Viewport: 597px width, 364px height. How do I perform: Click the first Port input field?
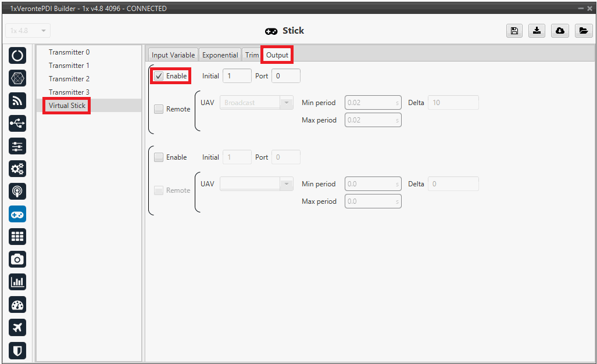click(x=285, y=76)
